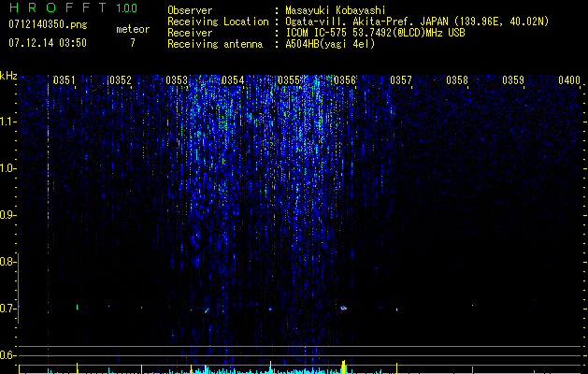Click the meteor echo at 0.7 kHz after 0351
Viewport: 588px width, 374px height.
coord(78,307)
